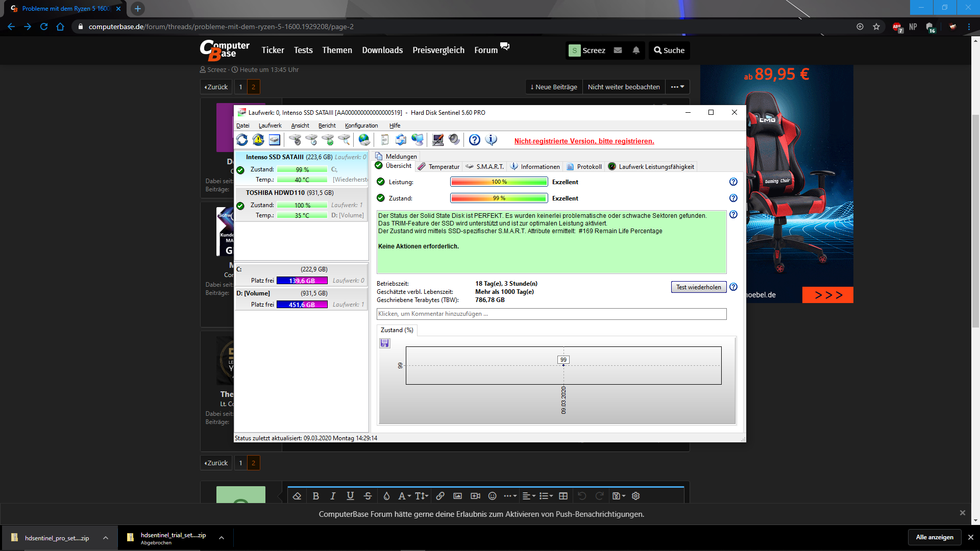Image resolution: width=980 pixels, height=551 pixels.
Task: Click the disk surface test magnifier icon
Action: point(345,140)
